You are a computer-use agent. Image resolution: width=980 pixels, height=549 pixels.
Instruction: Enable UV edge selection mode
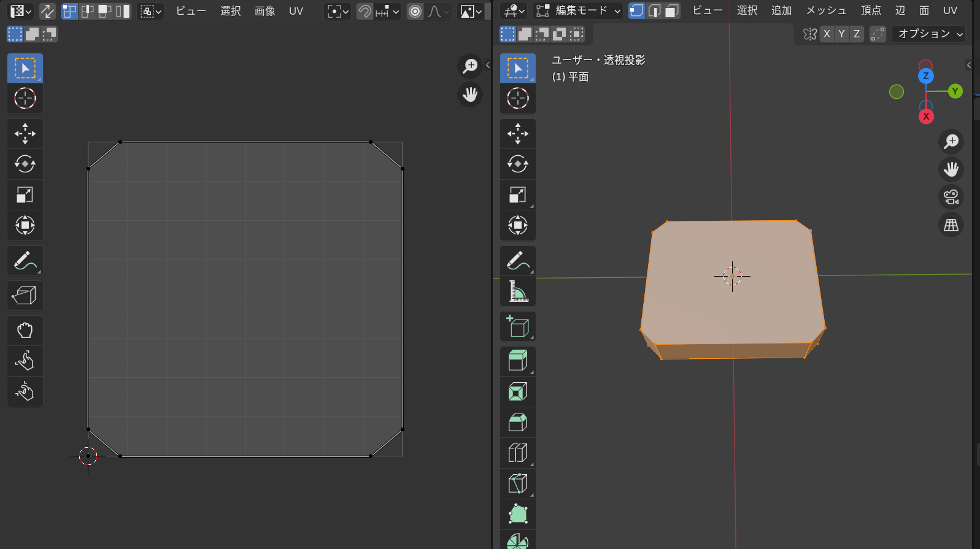point(87,11)
